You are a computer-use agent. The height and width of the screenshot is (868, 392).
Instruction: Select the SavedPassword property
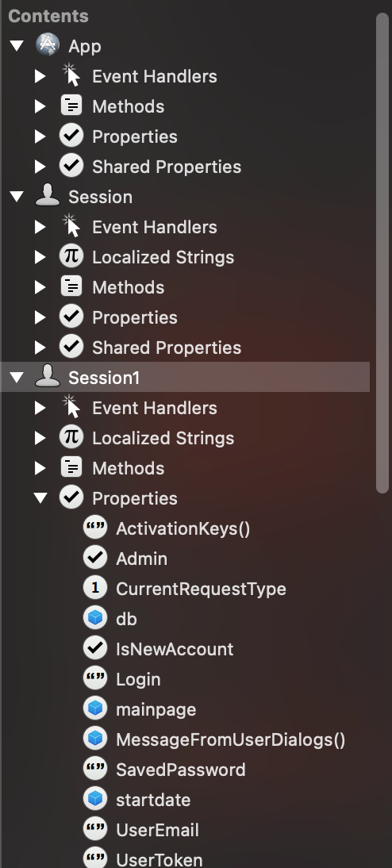[180, 770]
